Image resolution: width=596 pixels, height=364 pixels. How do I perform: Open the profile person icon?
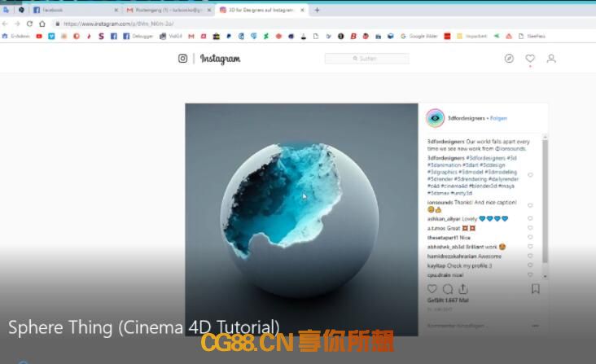[551, 59]
